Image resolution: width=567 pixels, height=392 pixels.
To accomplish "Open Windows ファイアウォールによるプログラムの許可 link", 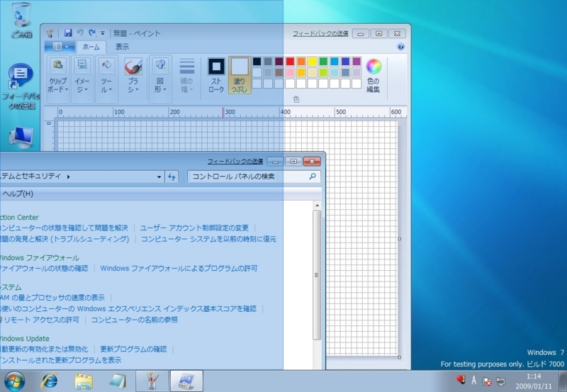I will click(179, 269).
